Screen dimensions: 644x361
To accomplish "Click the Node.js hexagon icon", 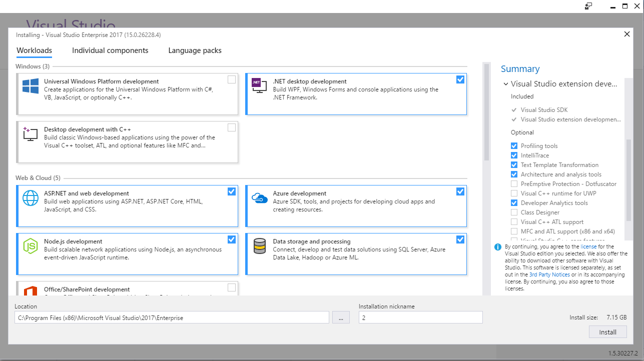I will click(31, 245).
